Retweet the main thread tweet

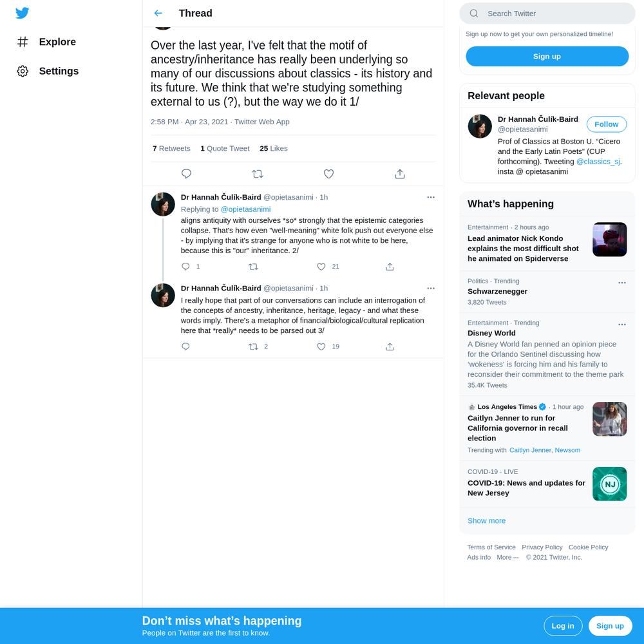tap(258, 174)
